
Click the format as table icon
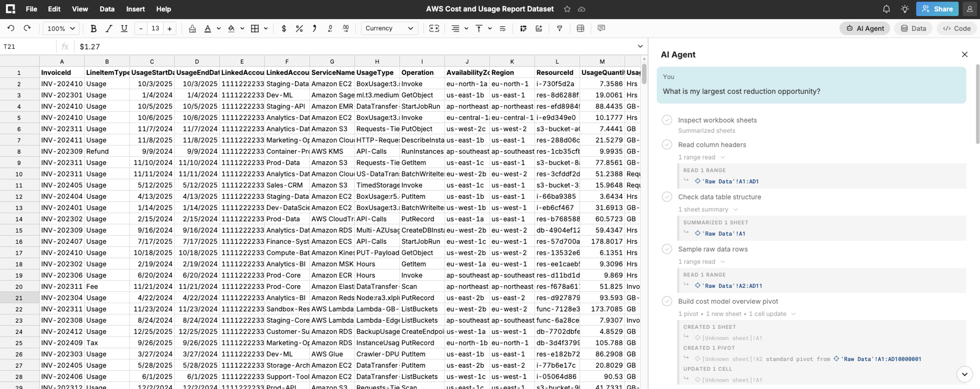pyautogui.click(x=580, y=28)
